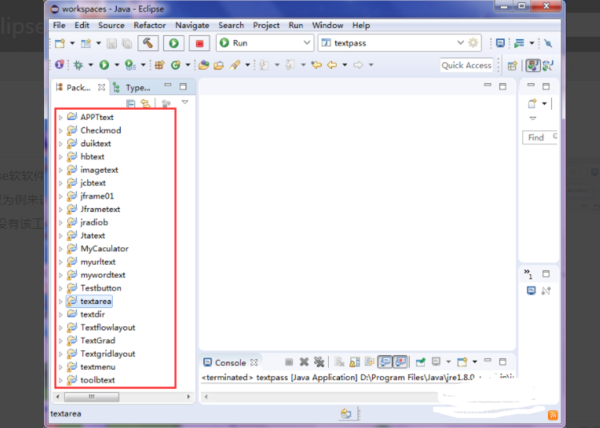Open the Window menu
Screen dimensions: 600x428
[x=328, y=25]
